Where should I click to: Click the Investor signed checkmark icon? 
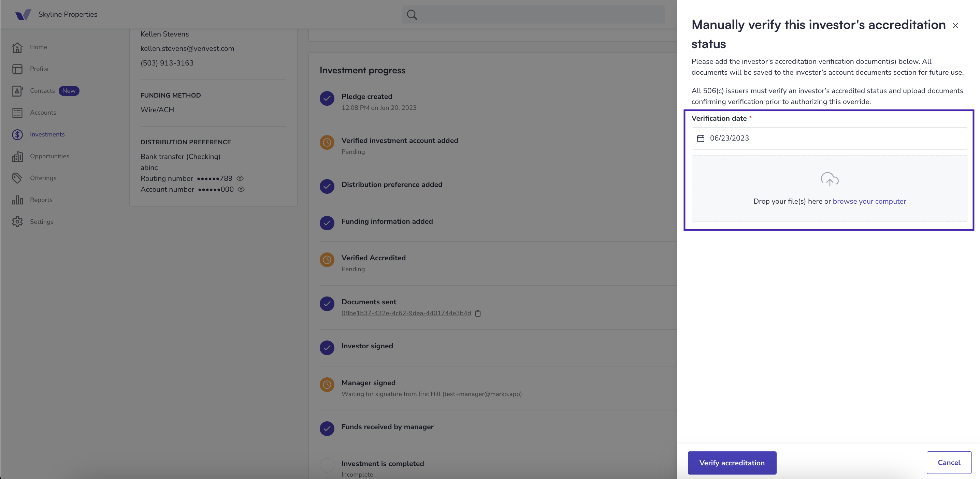point(327,348)
